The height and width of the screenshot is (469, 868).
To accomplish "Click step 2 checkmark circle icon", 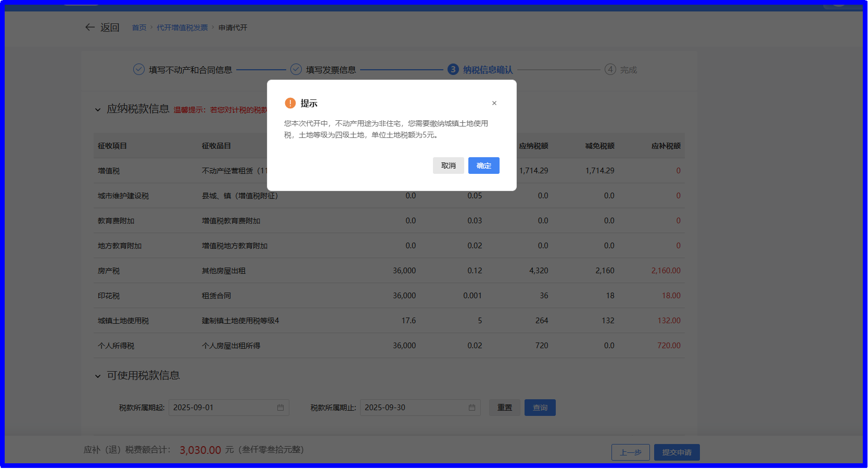I will tap(296, 69).
